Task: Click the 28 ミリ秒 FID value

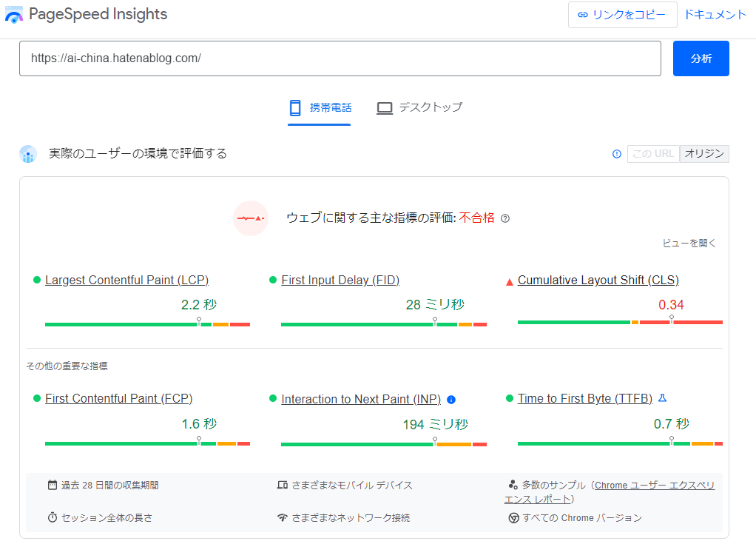Action: click(x=436, y=305)
